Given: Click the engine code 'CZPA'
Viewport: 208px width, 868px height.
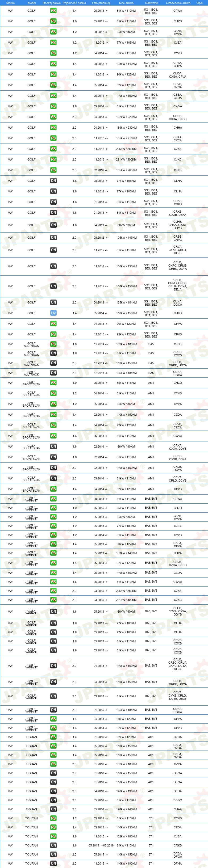Looking at the screenshot, I should click(x=178, y=764).
